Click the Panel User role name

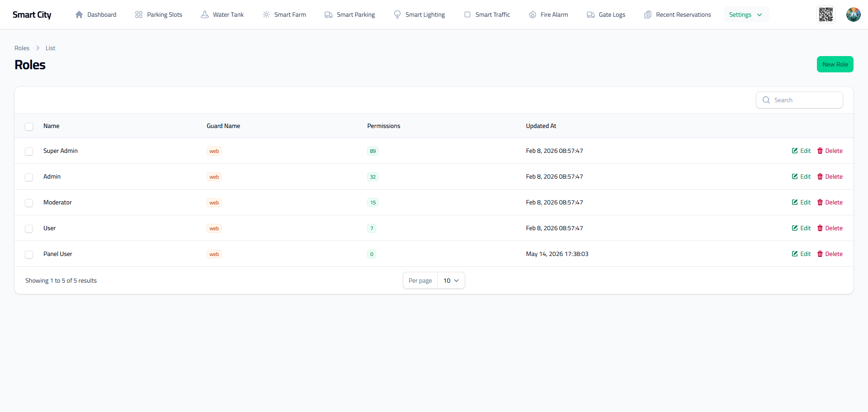click(x=58, y=254)
